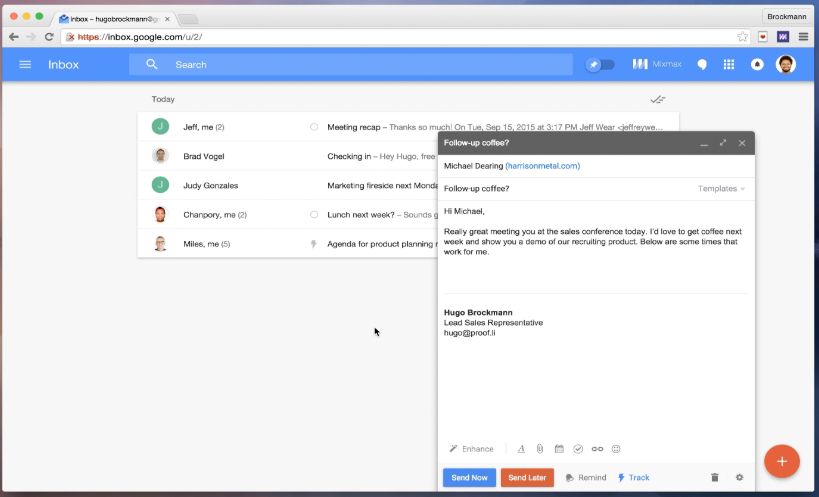Open the main hamburger menu beside Inbox
The height and width of the screenshot is (497, 819).
click(x=25, y=65)
